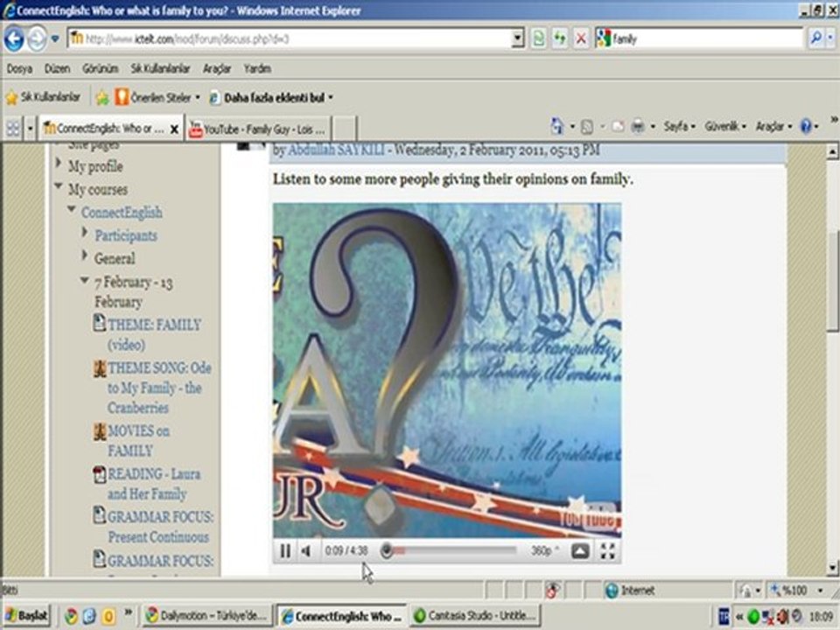Open the search provider dropdown arrow
Viewport: 840px width, 630px height.
click(x=831, y=38)
